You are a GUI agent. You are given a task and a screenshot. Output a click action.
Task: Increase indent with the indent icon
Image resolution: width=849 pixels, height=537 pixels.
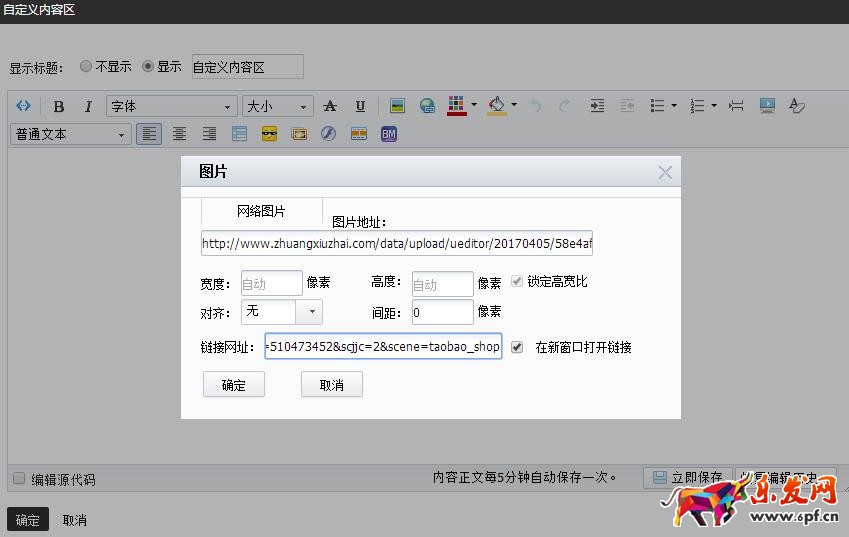pyautogui.click(x=597, y=106)
